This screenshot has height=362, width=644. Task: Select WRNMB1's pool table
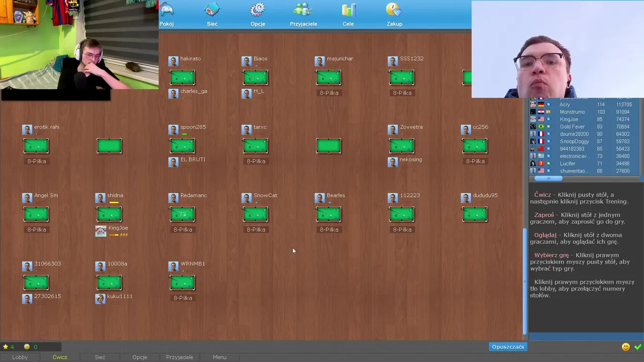(182, 283)
